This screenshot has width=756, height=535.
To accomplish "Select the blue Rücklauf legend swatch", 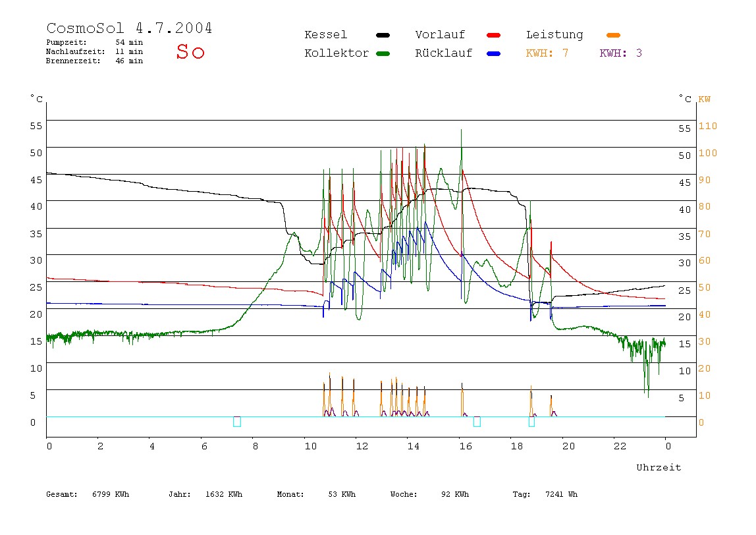I will tap(494, 53).
